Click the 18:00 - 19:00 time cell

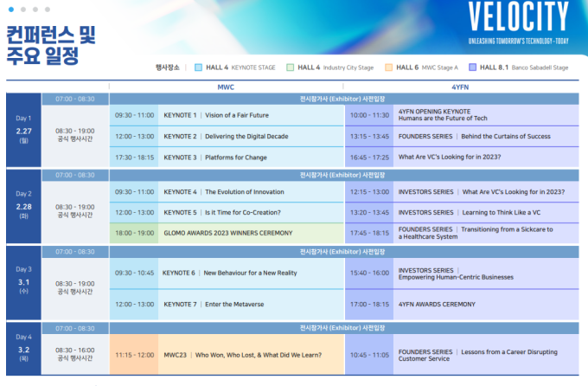[x=134, y=233]
